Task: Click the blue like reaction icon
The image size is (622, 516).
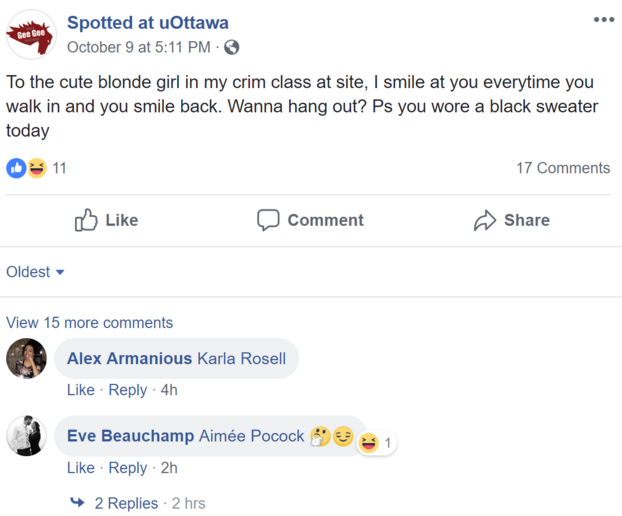Action: pos(16,168)
